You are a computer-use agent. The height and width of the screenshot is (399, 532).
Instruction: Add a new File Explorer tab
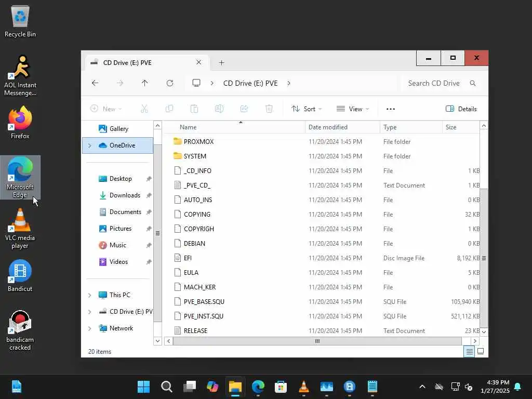221,62
